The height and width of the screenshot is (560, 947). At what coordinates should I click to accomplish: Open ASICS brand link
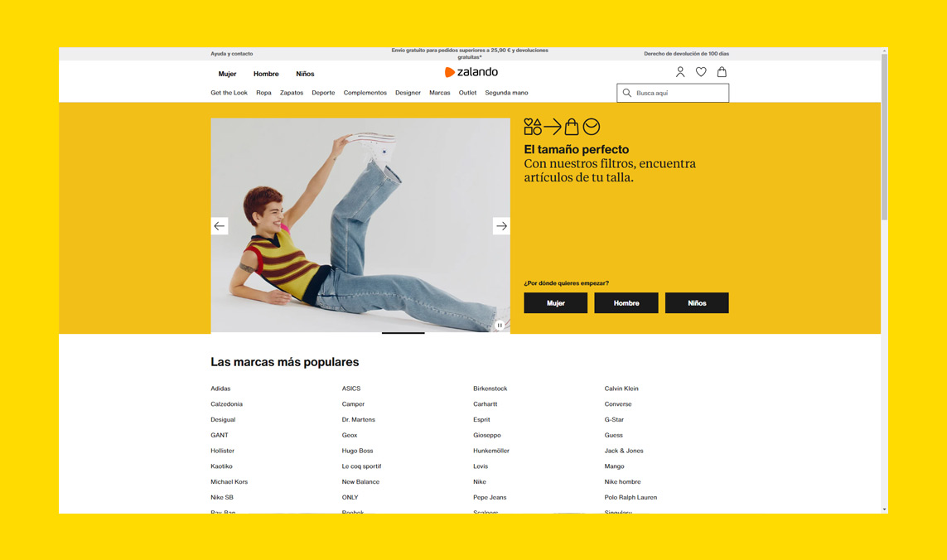[351, 389]
